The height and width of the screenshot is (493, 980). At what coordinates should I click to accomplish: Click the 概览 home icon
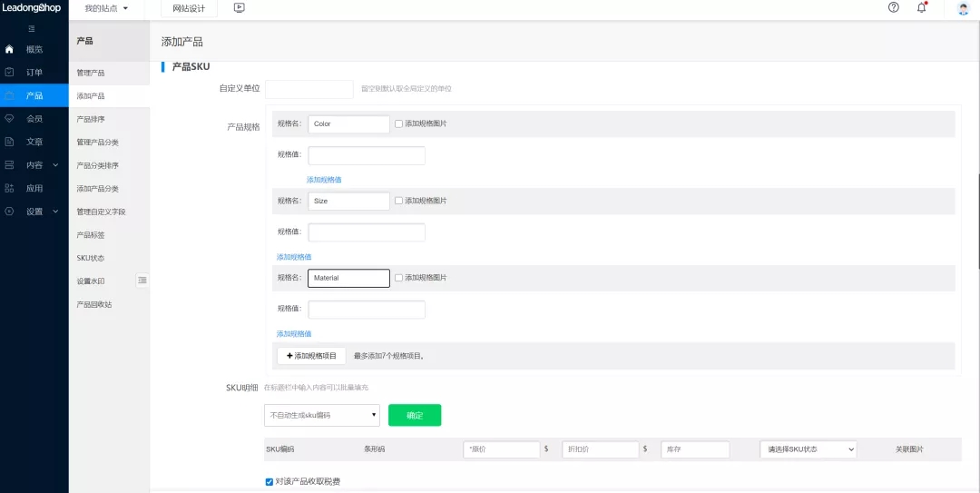[9, 49]
